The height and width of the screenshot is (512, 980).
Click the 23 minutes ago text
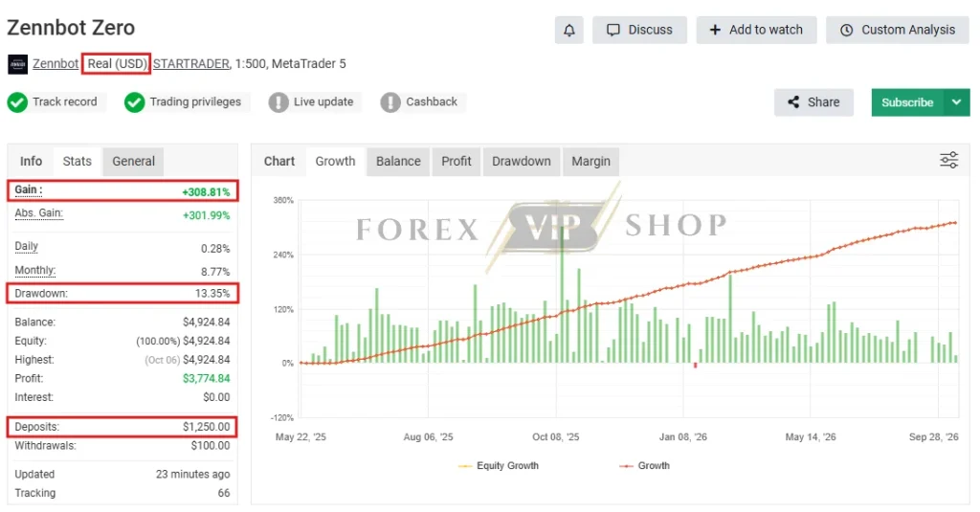coord(192,475)
